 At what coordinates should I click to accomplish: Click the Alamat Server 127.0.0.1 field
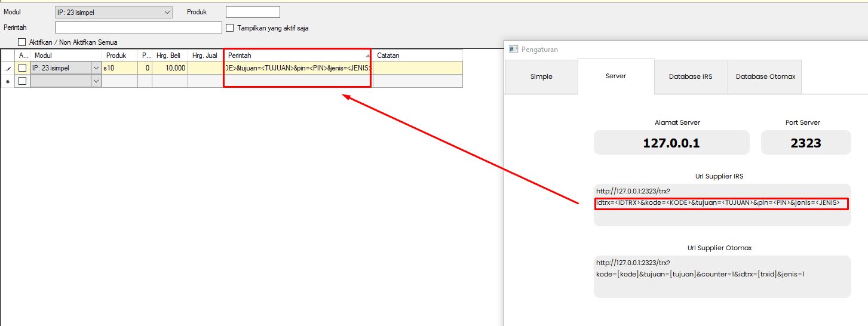[x=671, y=143]
